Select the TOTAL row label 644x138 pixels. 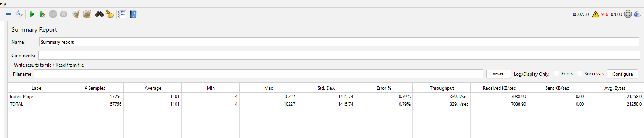tap(16, 104)
